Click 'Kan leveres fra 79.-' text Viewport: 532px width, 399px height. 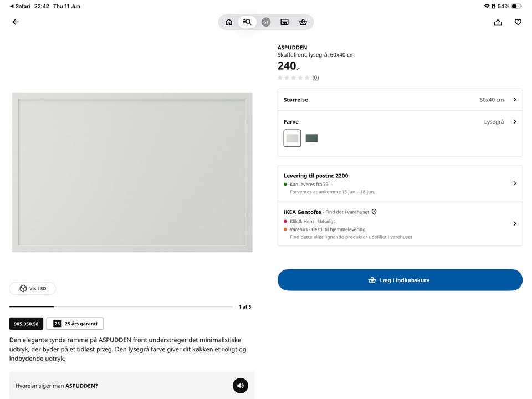coord(310,184)
